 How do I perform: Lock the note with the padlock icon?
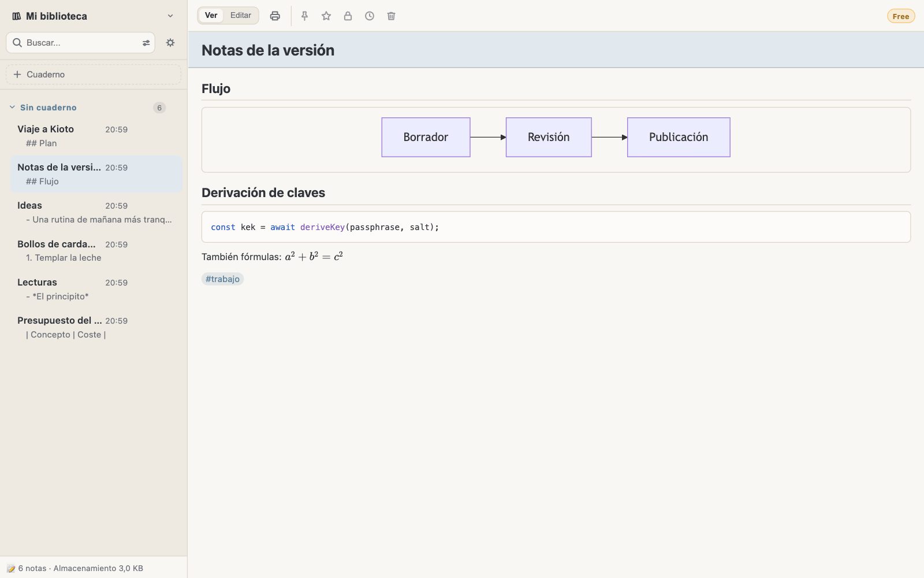click(348, 16)
